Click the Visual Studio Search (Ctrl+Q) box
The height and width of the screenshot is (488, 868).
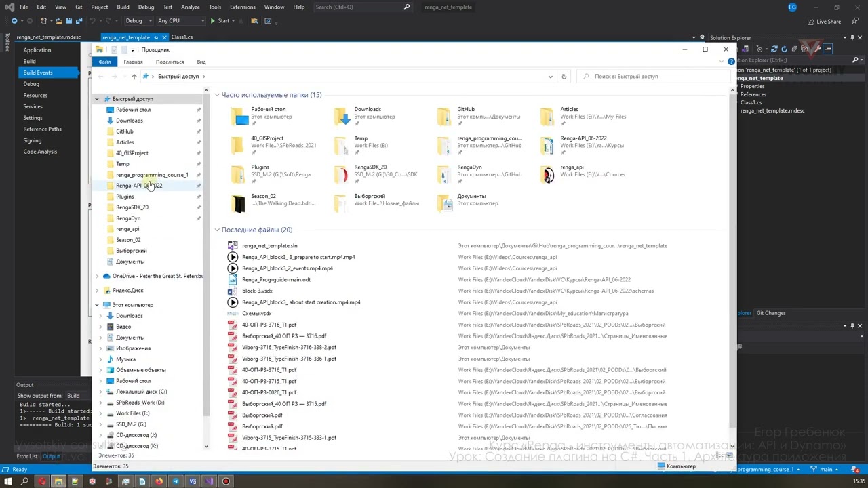pyautogui.click(x=363, y=7)
